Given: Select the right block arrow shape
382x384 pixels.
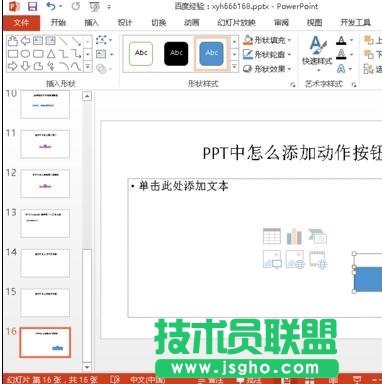Looking at the screenshot, I should (x=12, y=66).
